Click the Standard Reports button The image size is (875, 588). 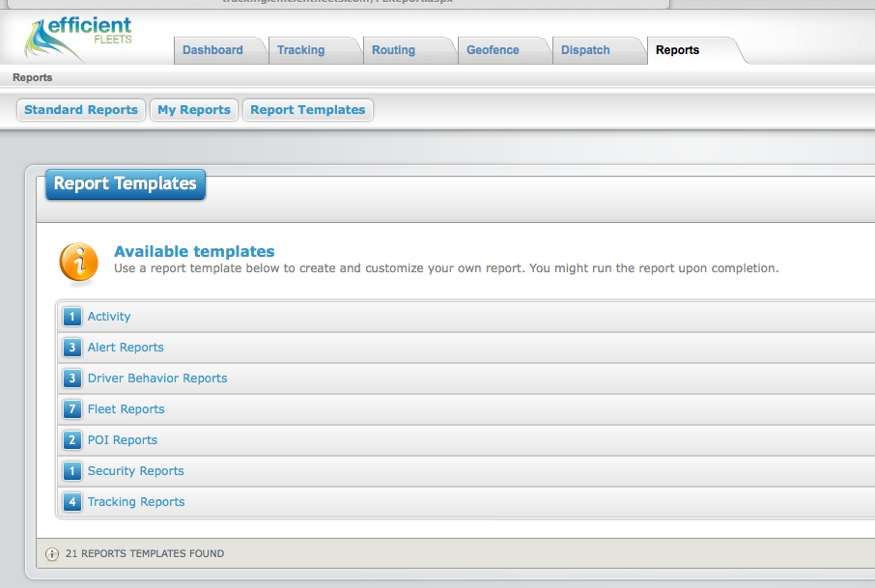click(81, 110)
